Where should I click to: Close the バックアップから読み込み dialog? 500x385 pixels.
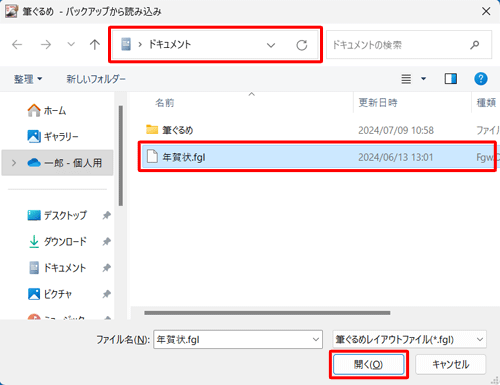click(486, 11)
